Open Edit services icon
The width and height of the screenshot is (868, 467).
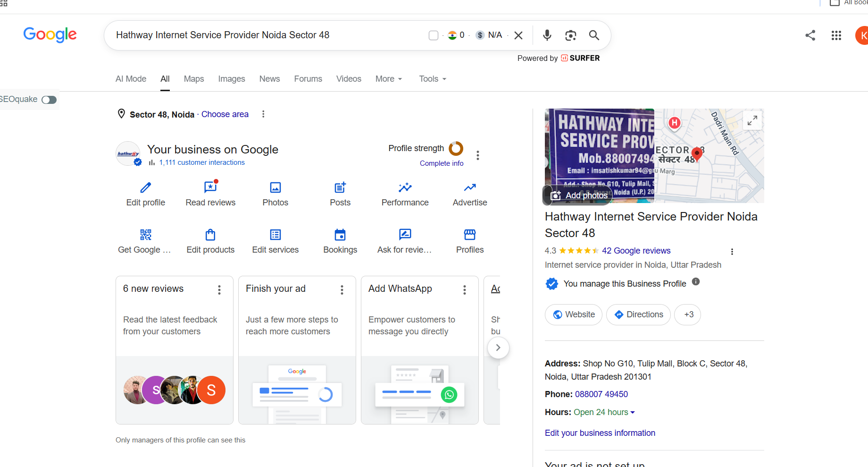[275, 235]
